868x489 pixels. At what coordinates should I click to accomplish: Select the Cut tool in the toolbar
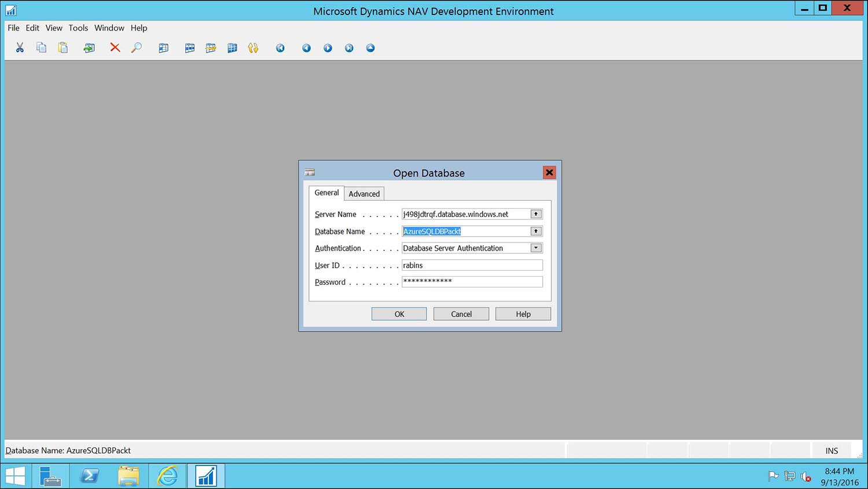tap(19, 47)
